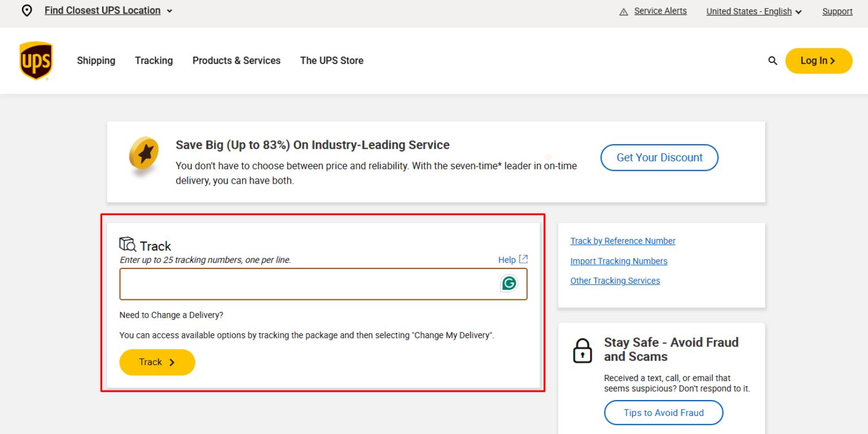Screen dimensions: 868x434
Task: Open United States - English language dropdown
Action: (754, 11)
